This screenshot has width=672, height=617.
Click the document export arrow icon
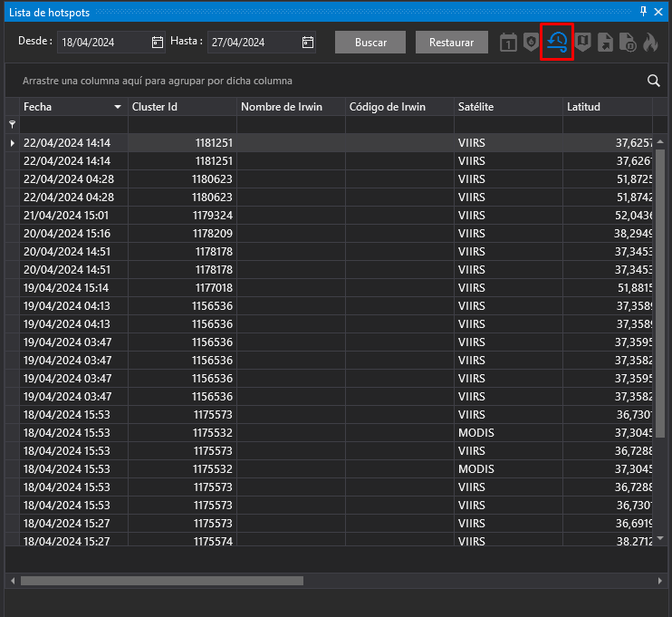pos(606,43)
